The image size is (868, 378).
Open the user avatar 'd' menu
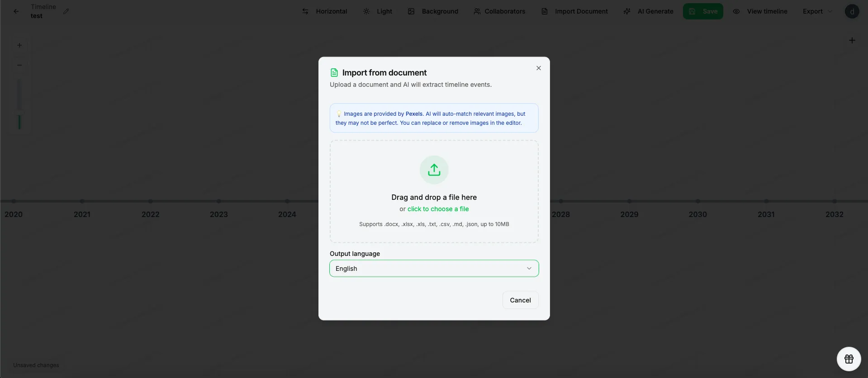852,11
